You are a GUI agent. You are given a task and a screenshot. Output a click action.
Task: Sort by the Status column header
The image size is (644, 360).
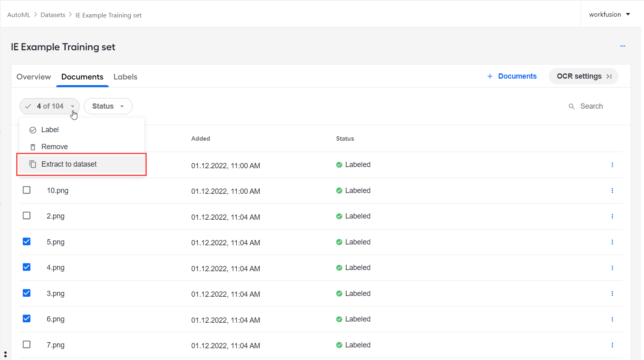coord(345,139)
